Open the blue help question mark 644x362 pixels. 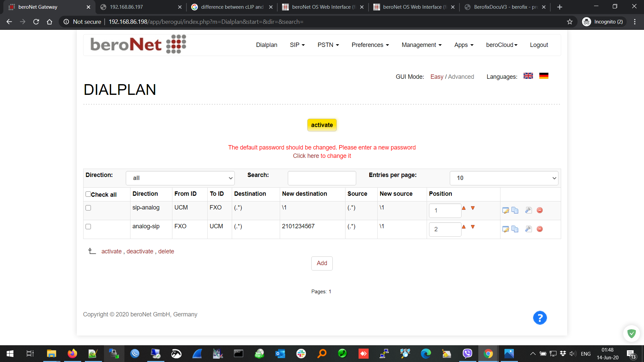(x=540, y=318)
